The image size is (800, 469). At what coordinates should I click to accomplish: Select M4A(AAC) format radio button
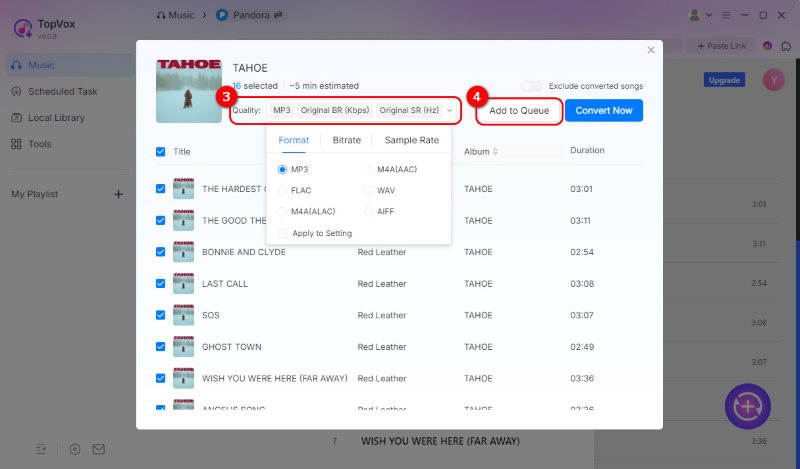tap(368, 169)
